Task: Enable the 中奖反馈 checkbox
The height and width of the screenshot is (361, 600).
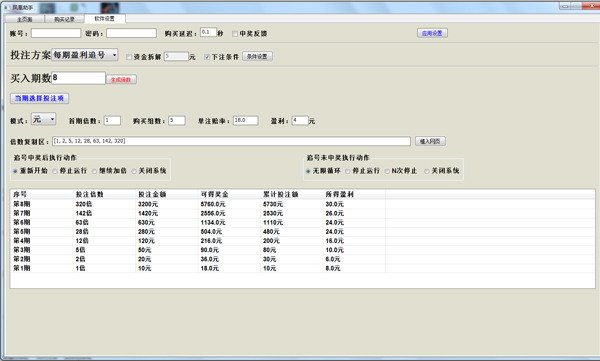Action: (x=235, y=34)
